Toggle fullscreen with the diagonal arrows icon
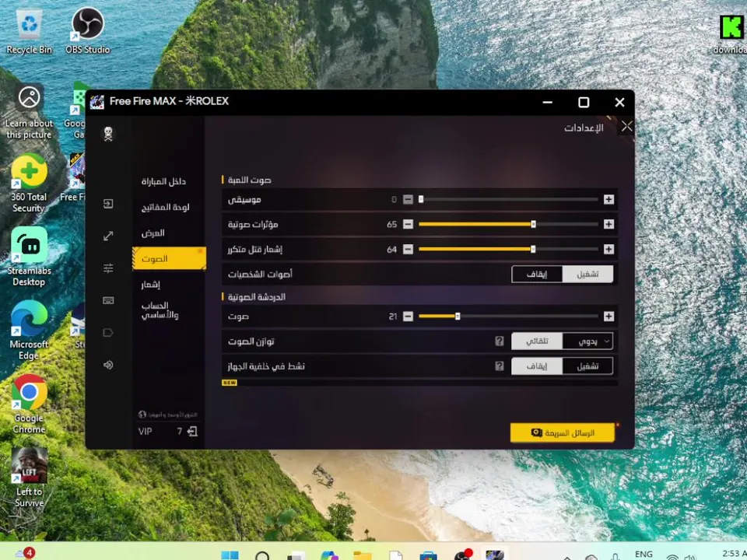The height and width of the screenshot is (560, 747). pyautogui.click(x=108, y=236)
